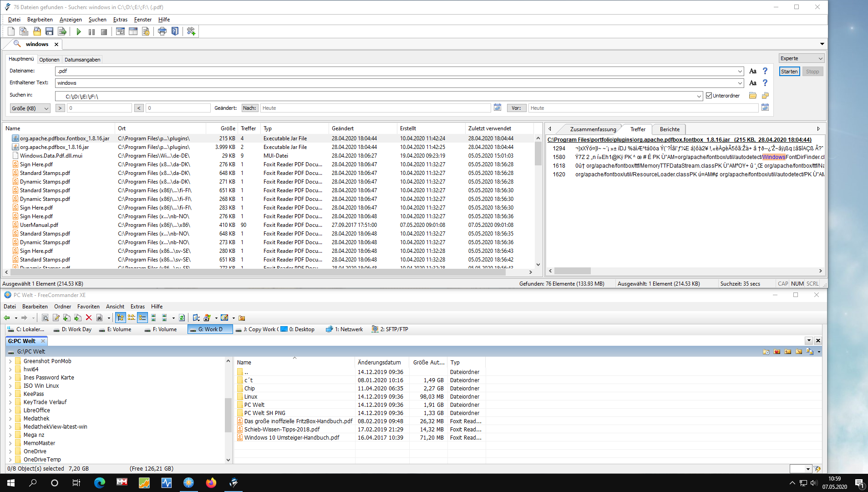Image resolution: width=868 pixels, height=492 pixels.
Task: Switch to drive J: Copy Work
Action: [257, 329]
